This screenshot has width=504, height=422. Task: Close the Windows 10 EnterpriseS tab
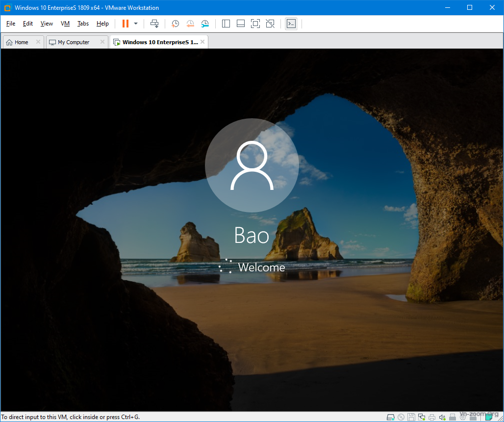pyautogui.click(x=202, y=42)
